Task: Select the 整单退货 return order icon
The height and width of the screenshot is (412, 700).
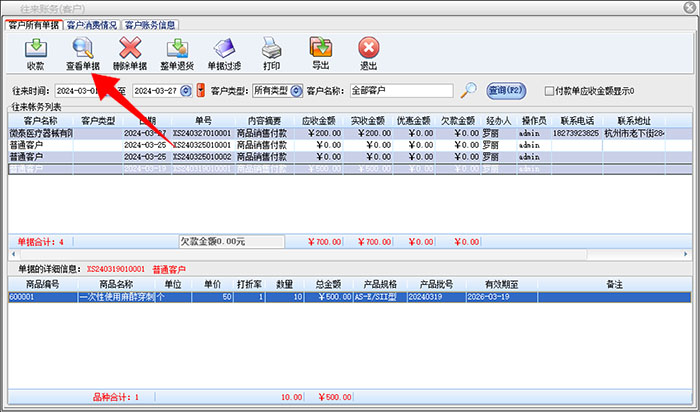Action: pyautogui.click(x=178, y=52)
